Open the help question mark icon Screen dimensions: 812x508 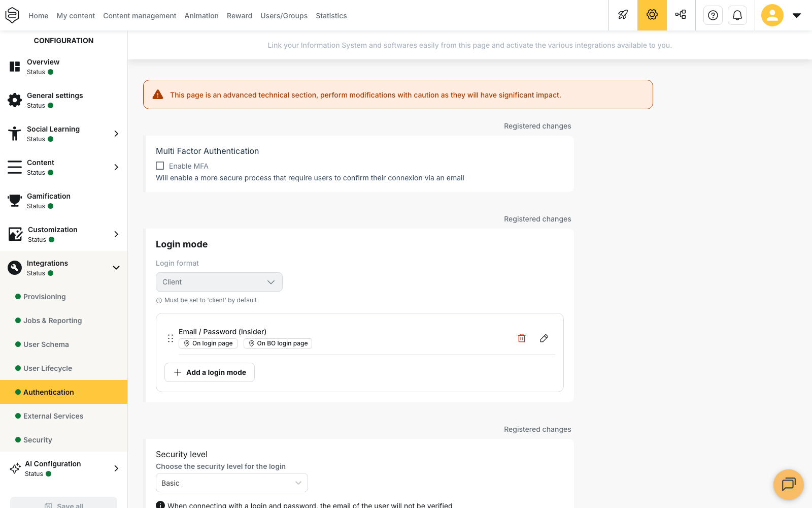pyautogui.click(x=713, y=15)
